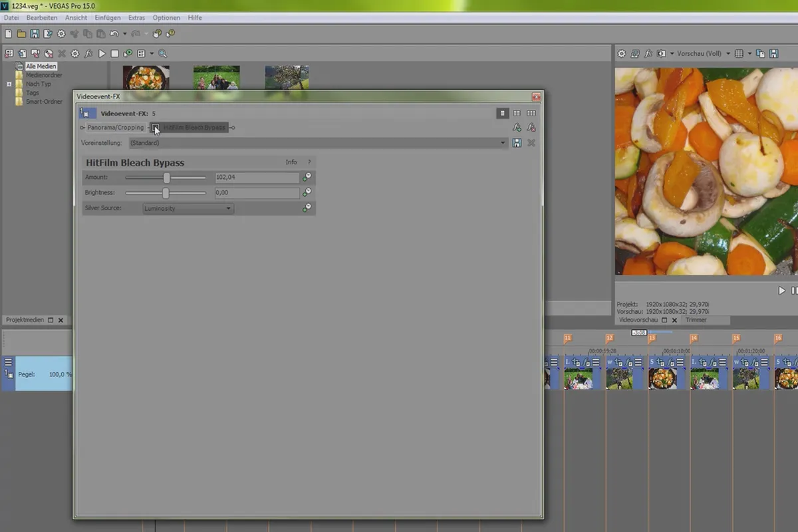Open the Einfügen menu
Viewport: 798px width, 532px height.
(x=108, y=17)
